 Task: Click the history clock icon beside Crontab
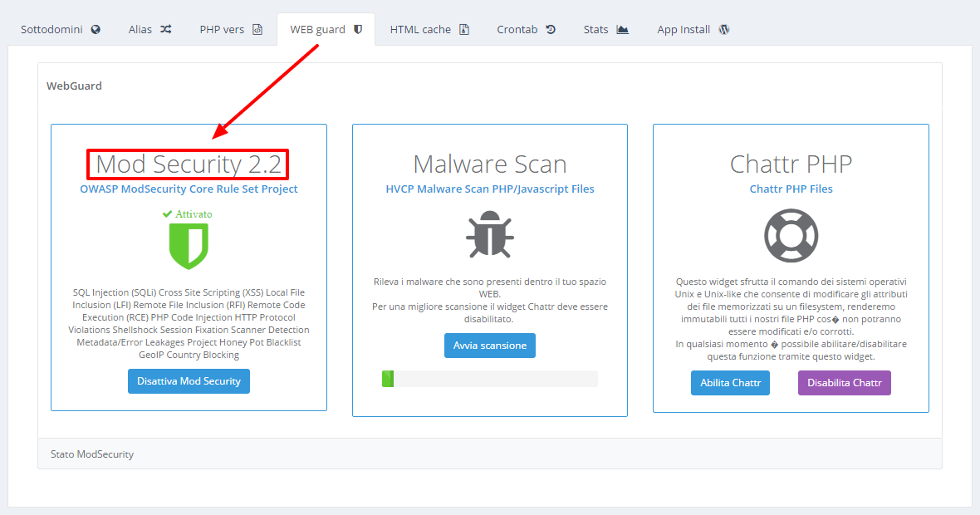[551, 29]
